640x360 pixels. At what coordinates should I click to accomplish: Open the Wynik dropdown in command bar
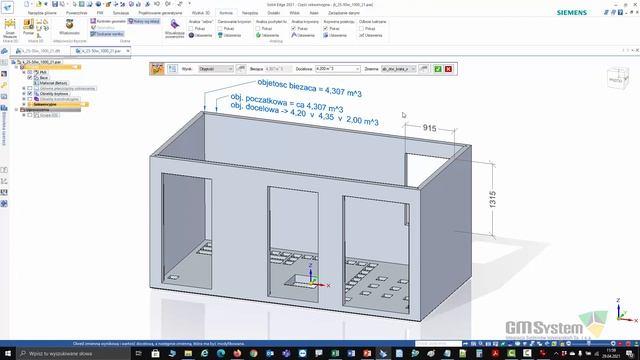click(x=231, y=69)
